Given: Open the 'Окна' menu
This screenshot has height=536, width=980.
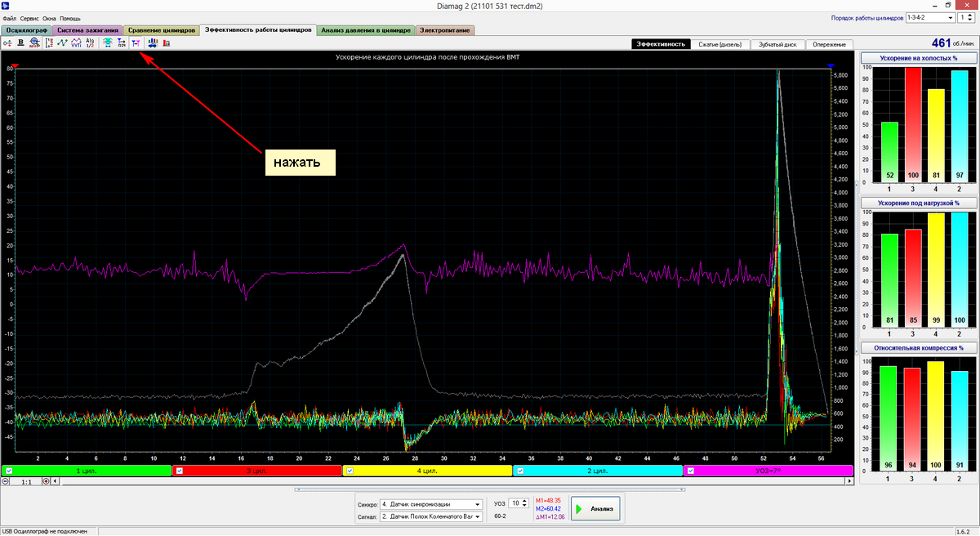Looking at the screenshot, I should pyautogui.click(x=49, y=17).
